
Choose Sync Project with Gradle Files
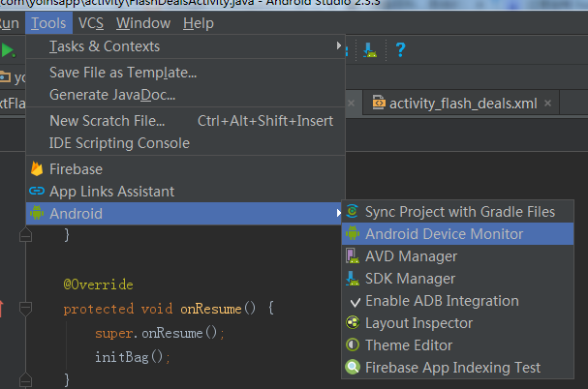[460, 212]
